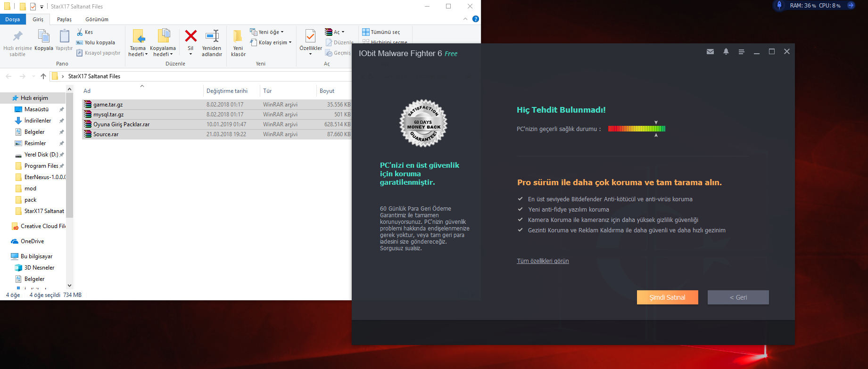The width and height of the screenshot is (868, 369).
Task: Open Explorer help question mark icon
Action: pos(475,19)
